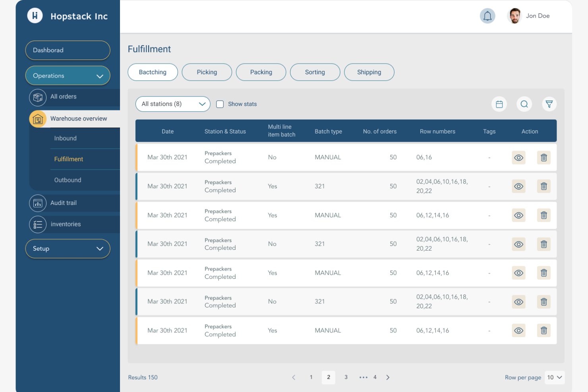Go to the Inbound page
The height and width of the screenshot is (392, 588).
point(65,138)
